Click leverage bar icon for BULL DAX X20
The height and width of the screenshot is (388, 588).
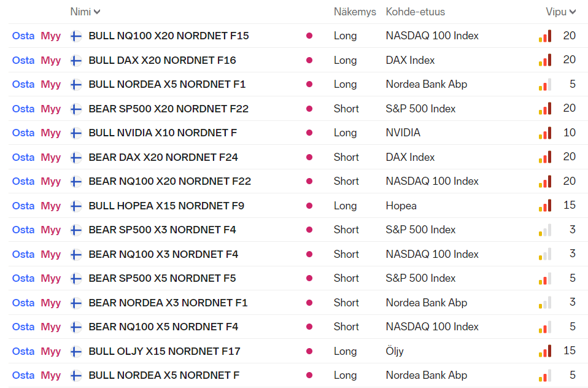click(545, 60)
